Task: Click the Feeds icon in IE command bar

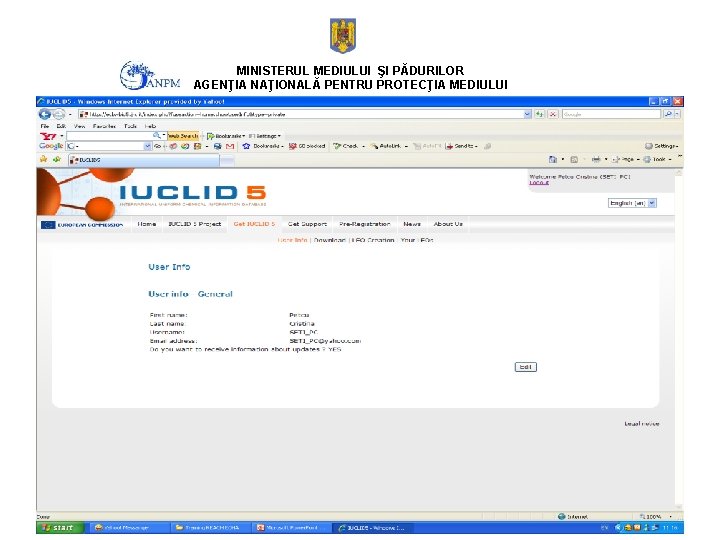Action: pyautogui.click(x=574, y=159)
